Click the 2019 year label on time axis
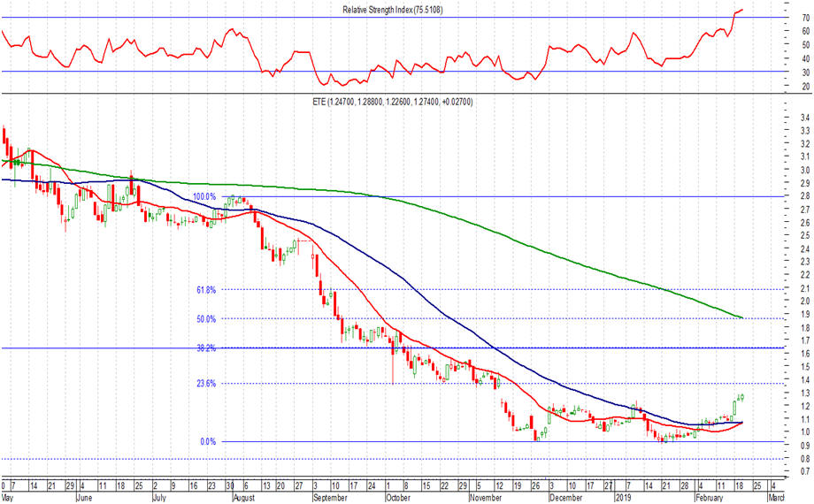 point(624,498)
